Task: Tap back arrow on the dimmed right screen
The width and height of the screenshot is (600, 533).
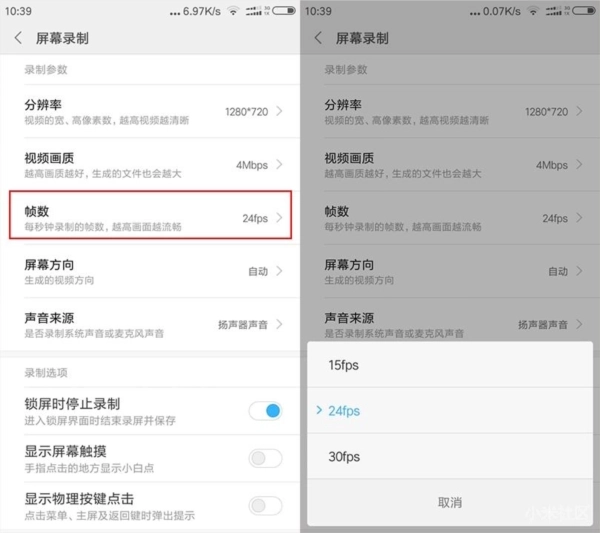Action: click(318, 38)
